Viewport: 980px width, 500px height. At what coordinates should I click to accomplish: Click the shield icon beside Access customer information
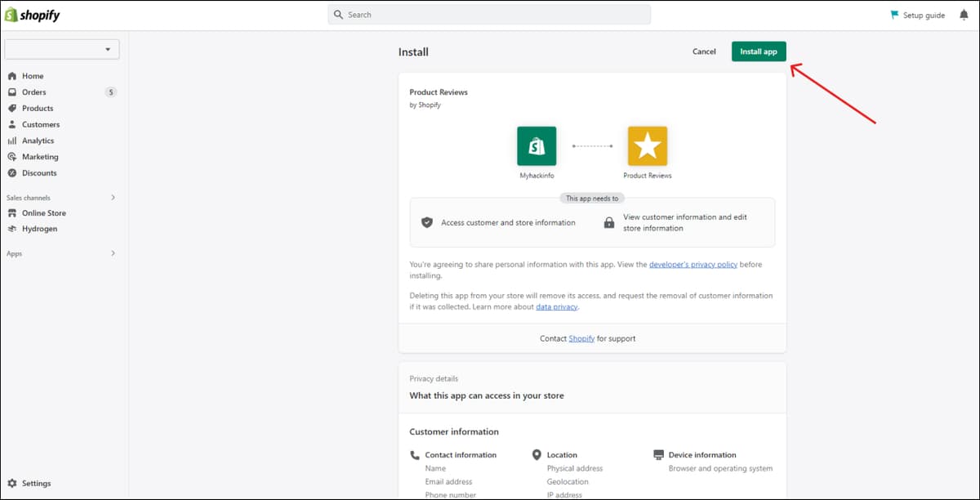point(426,222)
